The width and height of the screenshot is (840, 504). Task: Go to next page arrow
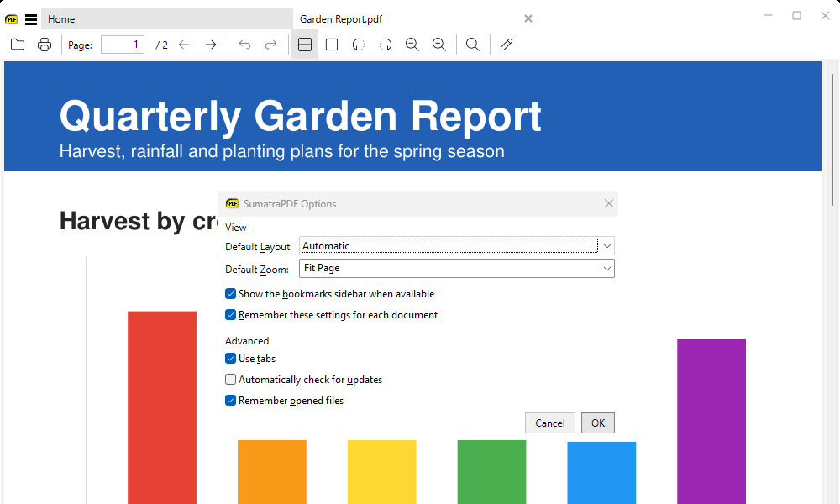211,45
